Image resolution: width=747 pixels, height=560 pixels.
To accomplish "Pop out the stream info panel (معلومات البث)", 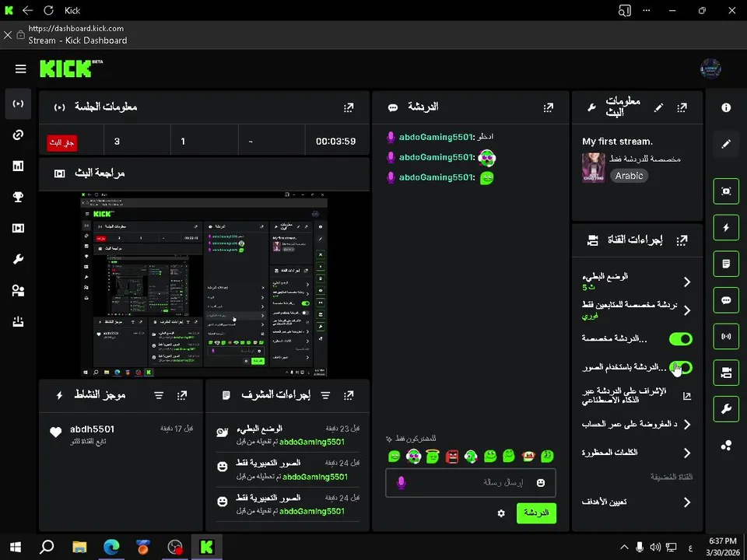I will (682, 107).
